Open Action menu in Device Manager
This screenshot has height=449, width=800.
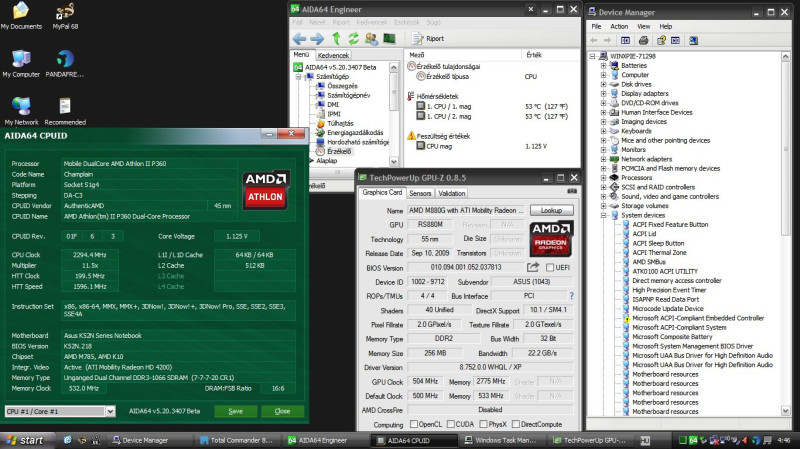pos(619,26)
